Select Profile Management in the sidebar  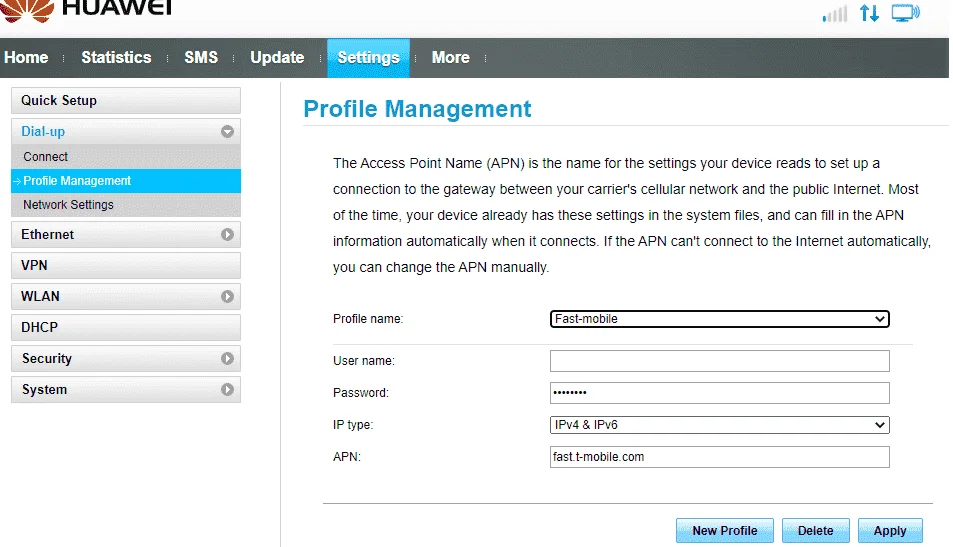[126, 181]
